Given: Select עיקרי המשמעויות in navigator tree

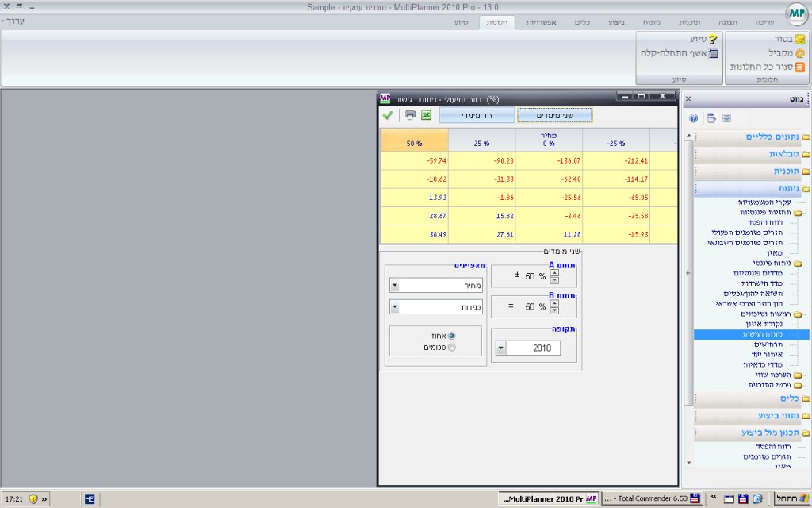Looking at the screenshot, I should pyautogui.click(x=764, y=202).
